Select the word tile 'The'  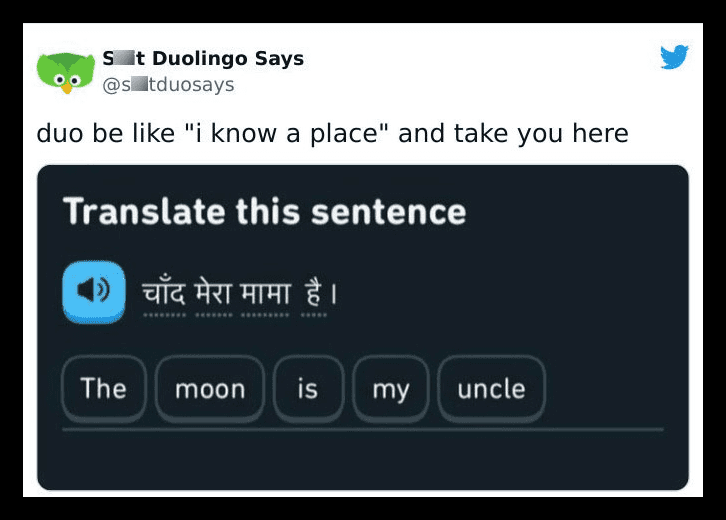point(104,388)
